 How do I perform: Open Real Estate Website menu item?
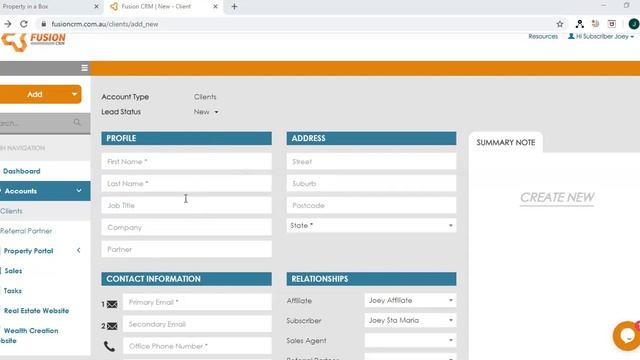[36, 311]
